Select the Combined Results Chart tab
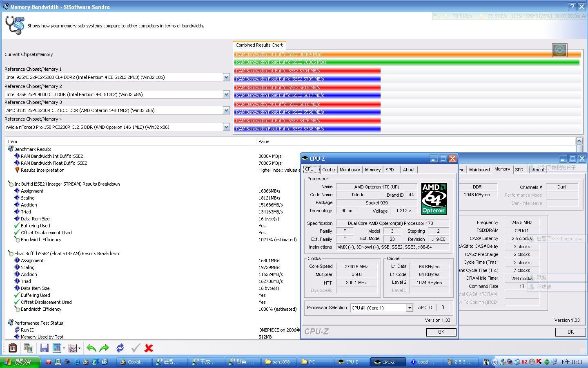This screenshot has width=588, height=368. [x=259, y=45]
